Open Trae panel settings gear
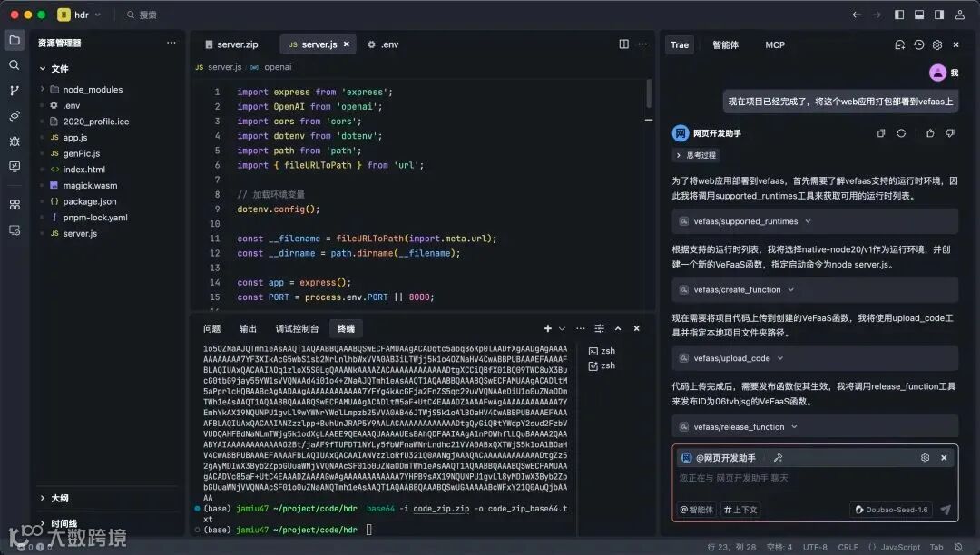 point(937,45)
